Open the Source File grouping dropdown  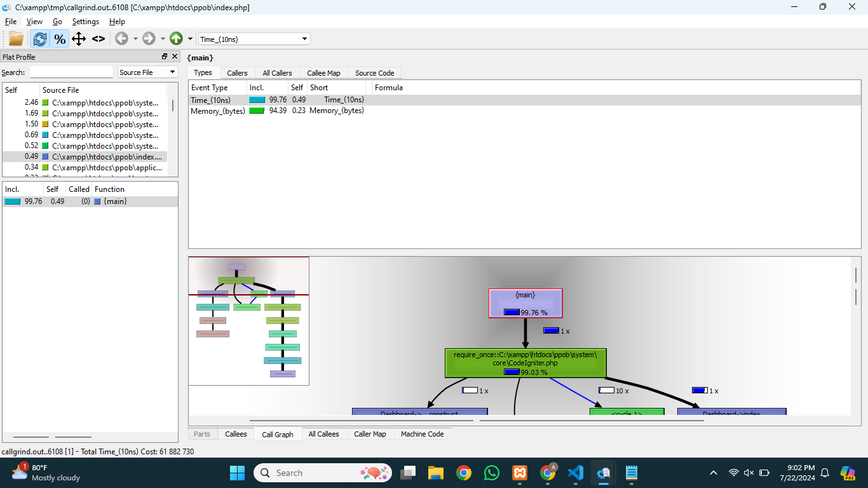(x=147, y=72)
